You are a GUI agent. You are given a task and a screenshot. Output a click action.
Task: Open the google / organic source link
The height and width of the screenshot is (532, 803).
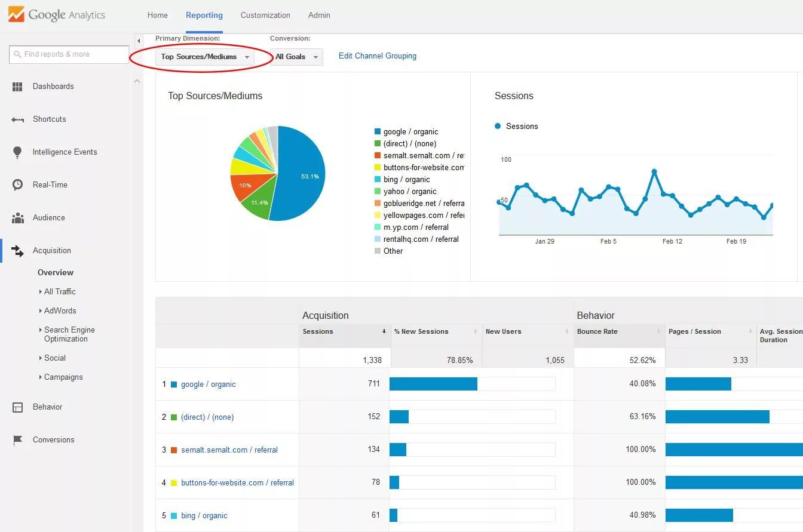209,385
